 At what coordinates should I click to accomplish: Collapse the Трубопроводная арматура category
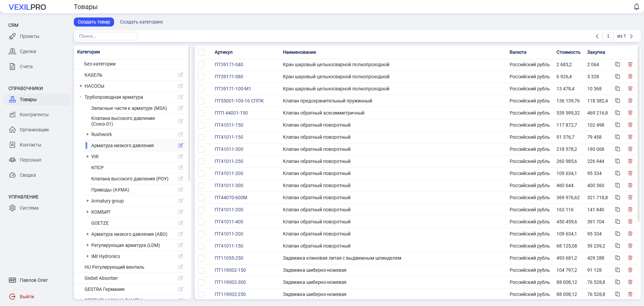pyautogui.click(x=81, y=97)
